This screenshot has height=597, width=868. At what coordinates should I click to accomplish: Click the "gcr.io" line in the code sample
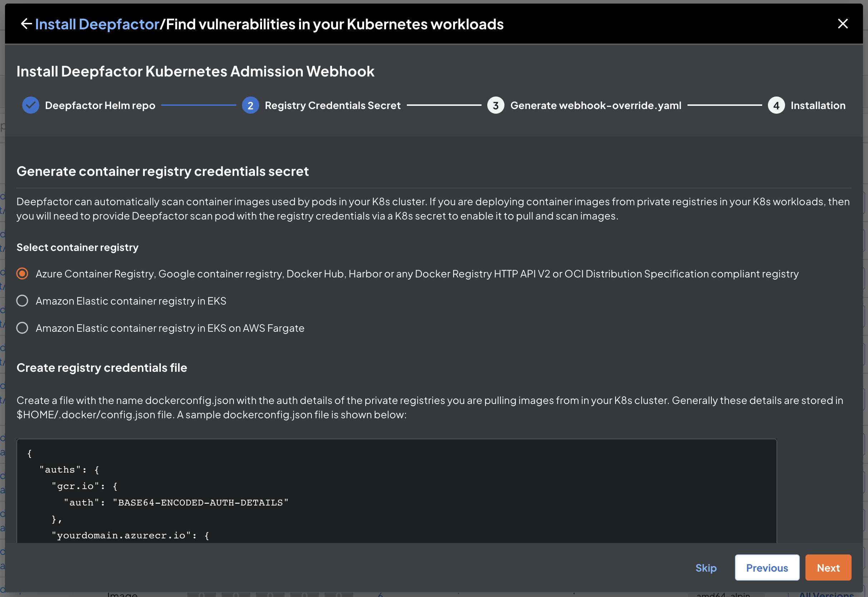coord(84,486)
